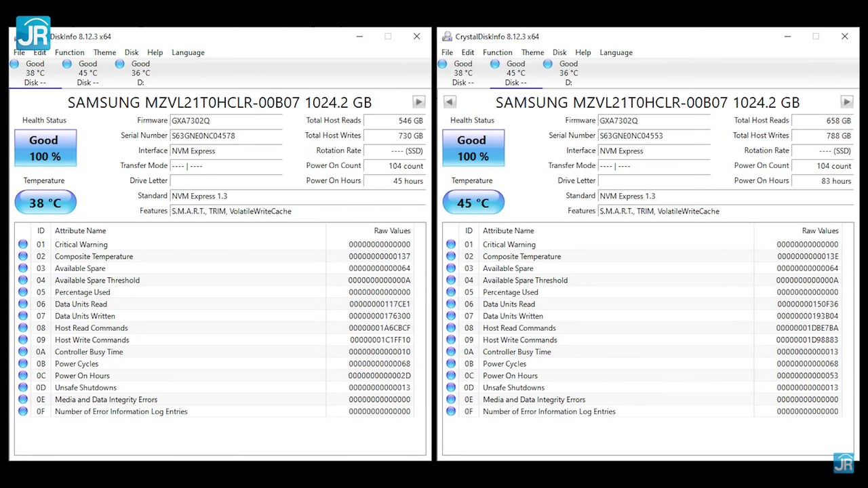
Task: Click status orb for Composite Temperature, right window
Action: 451,257
